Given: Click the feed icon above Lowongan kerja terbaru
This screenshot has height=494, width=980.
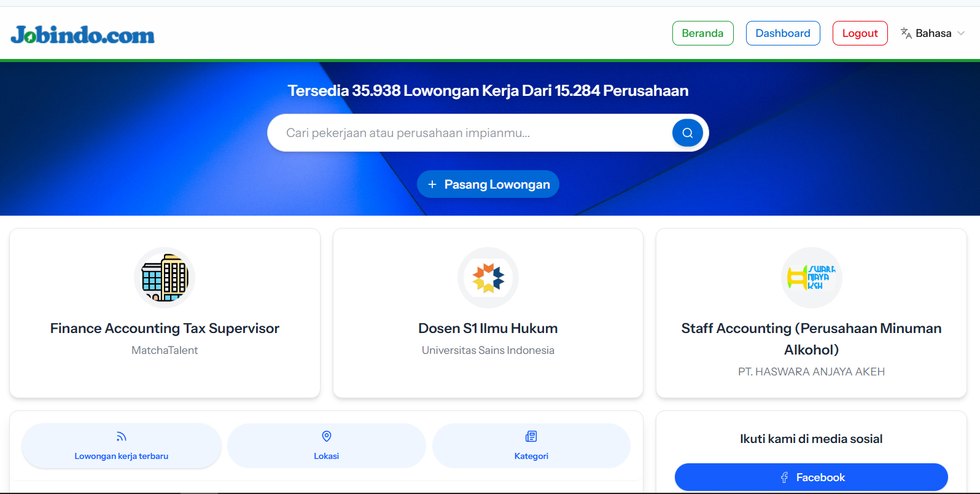Looking at the screenshot, I should click(x=122, y=436).
